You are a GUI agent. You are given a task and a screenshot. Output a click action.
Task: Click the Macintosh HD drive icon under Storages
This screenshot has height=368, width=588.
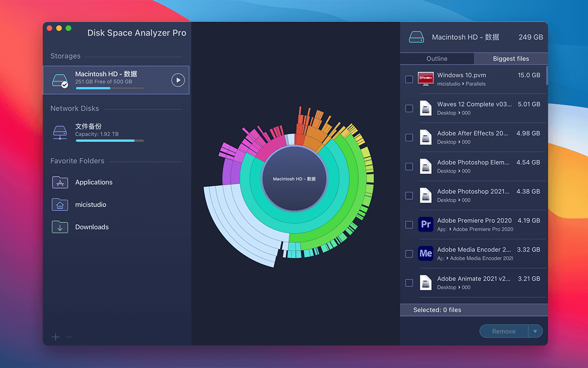(60, 80)
